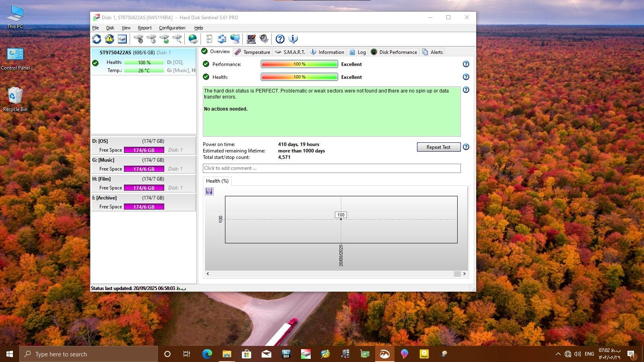Screen dimensions: 644x362
Task: Open the notepad report icon in toolbar
Action: 209,39
